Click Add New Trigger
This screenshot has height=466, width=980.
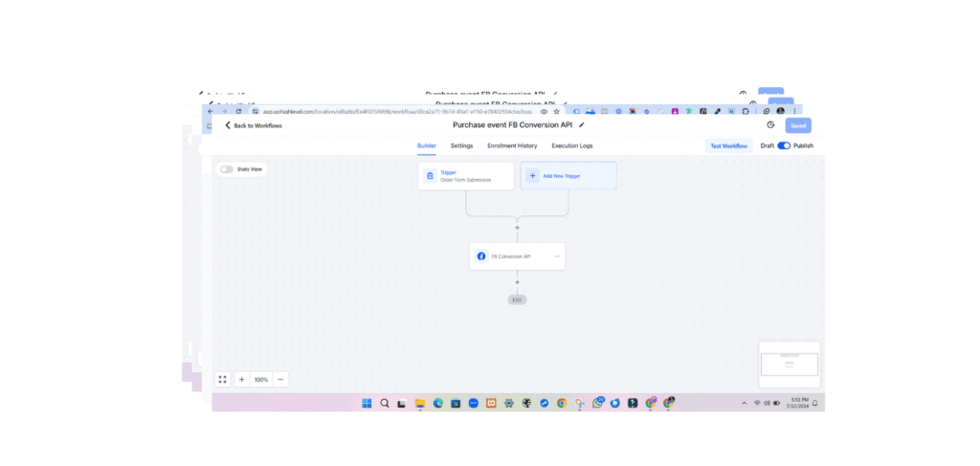(x=568, y=176)
